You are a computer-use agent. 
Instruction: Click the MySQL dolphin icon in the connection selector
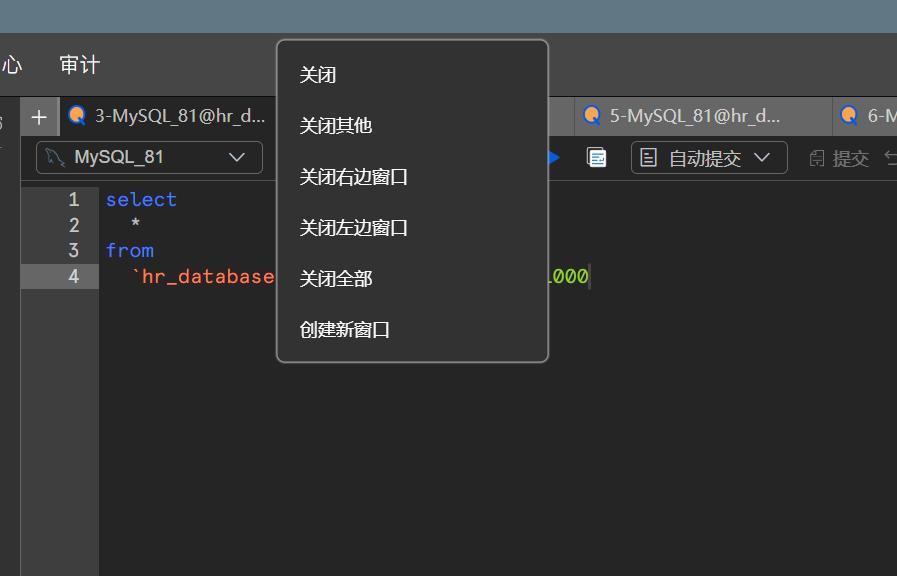(55, 157)
